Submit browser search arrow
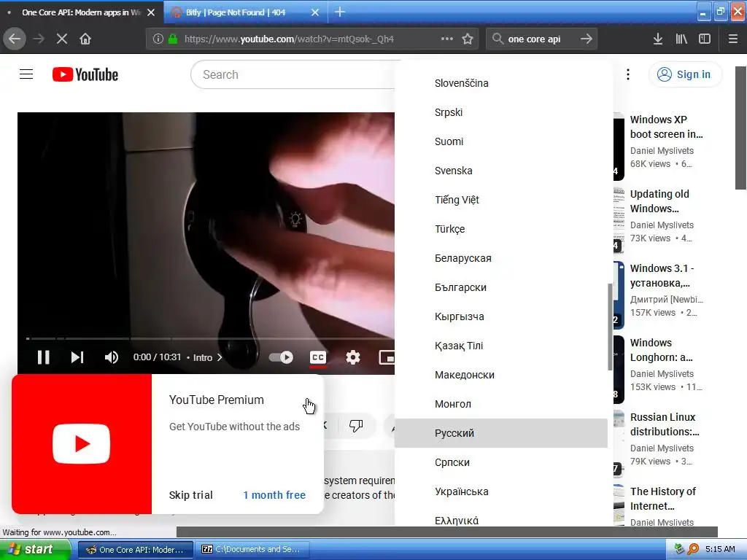Screen dimensions: 747x560 coord(587,39)
